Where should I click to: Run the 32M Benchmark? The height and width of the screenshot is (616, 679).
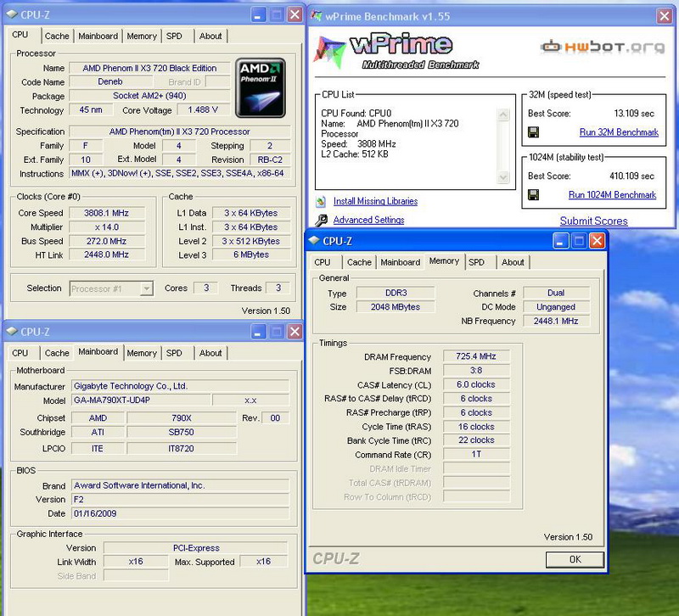point(619,132)
